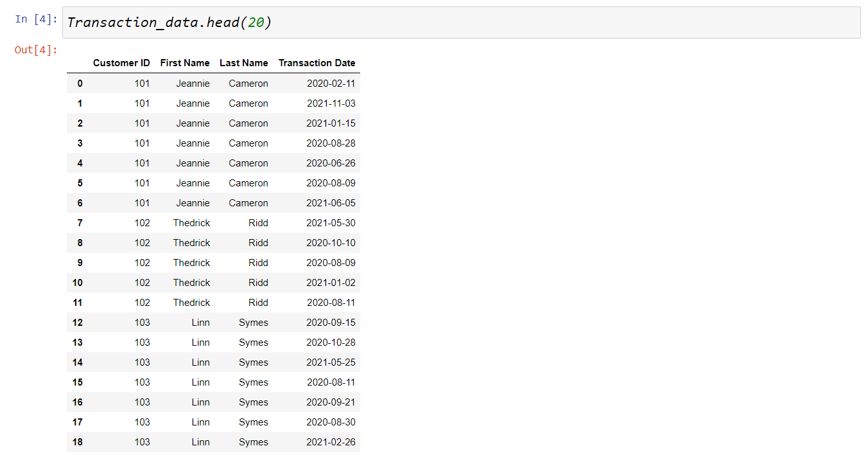The height and width of the screenshot is (455, 868).
Task: Click row index 0 of the dataframe
Action: coord(80,84)
